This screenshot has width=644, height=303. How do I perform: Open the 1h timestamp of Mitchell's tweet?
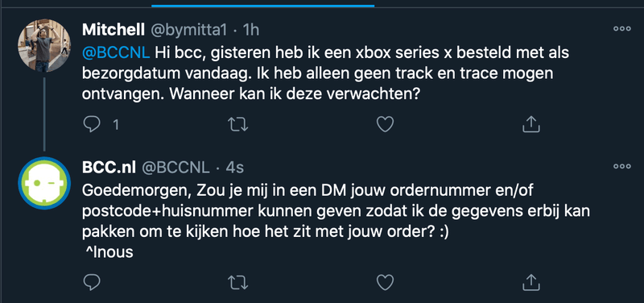tap(251, 29)
